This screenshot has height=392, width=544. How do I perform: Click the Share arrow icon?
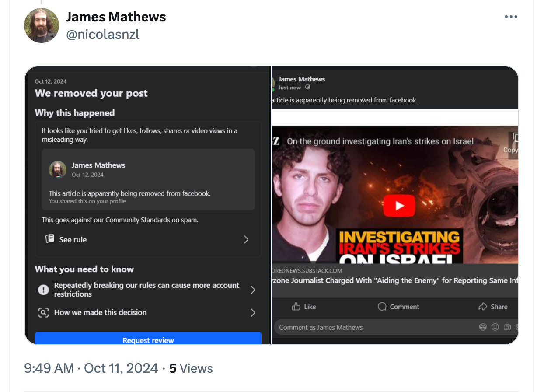483,307
